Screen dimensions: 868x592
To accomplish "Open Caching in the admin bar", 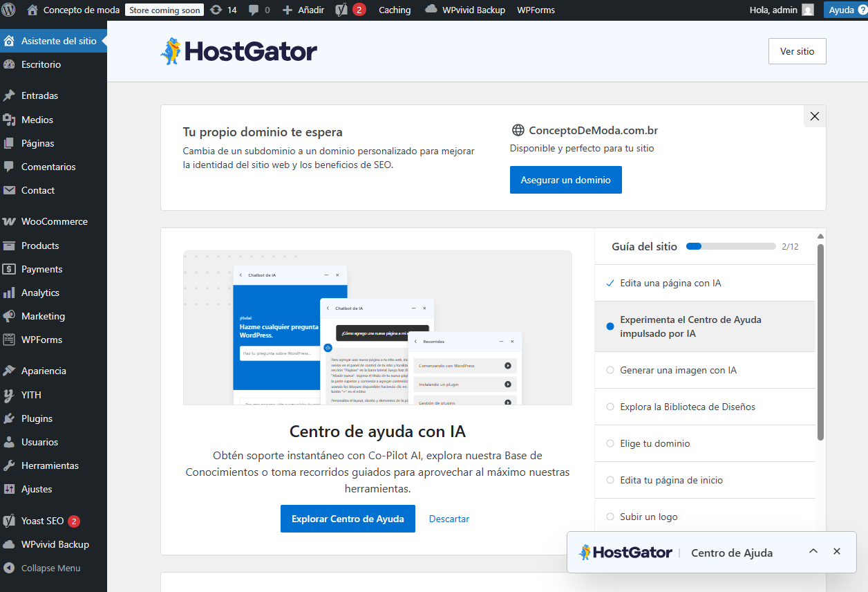I will tap(395, 10).
